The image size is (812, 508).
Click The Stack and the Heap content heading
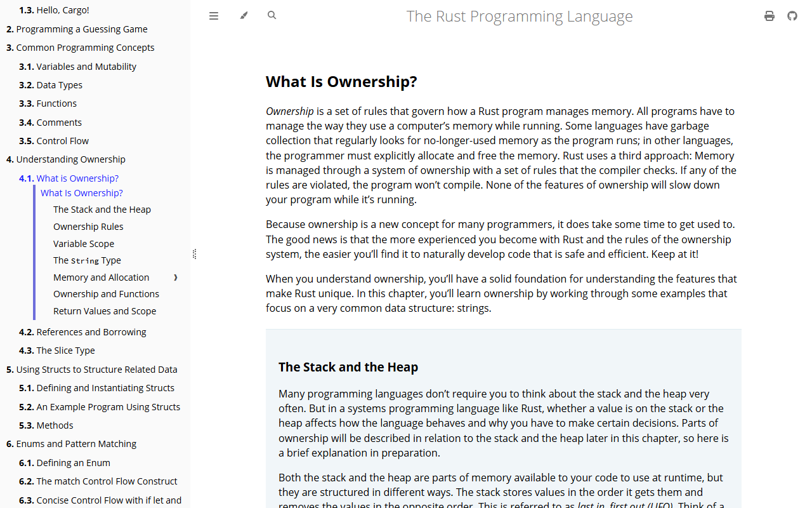point(348,367)
